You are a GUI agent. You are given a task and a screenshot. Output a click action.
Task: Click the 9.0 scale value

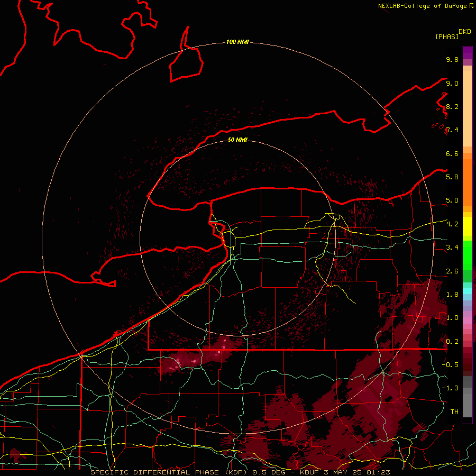(x=452, y=83)
